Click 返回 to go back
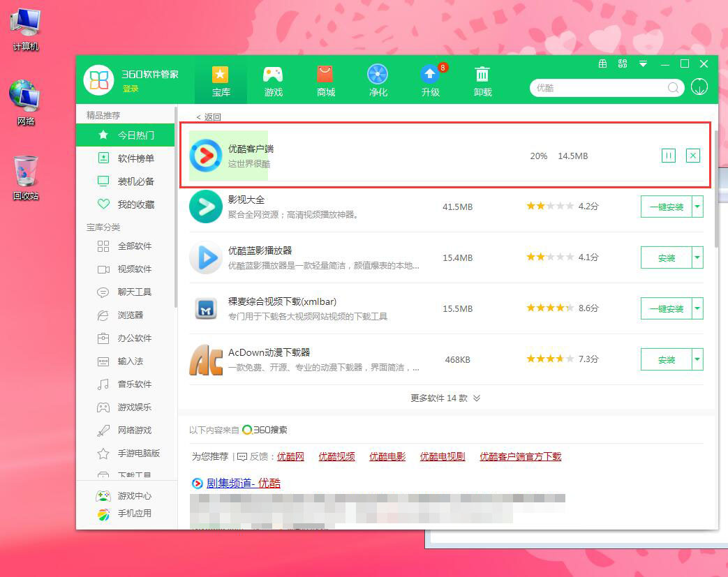Viewport: 728px width, 577px height. point(209,117)
